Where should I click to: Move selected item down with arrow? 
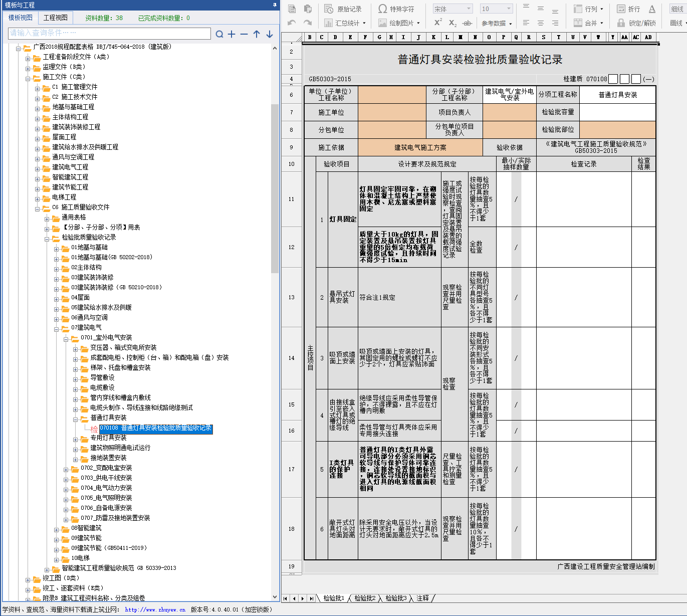pos(270,34)
